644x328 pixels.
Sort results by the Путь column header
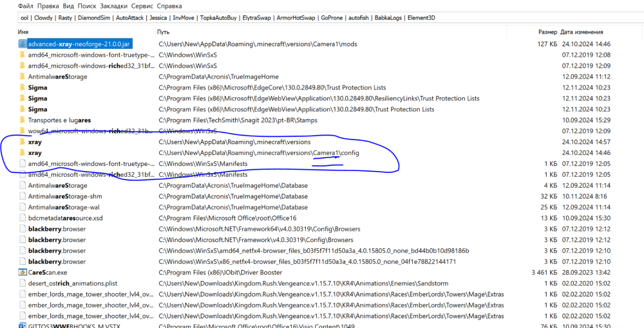[x=163, y=32]
